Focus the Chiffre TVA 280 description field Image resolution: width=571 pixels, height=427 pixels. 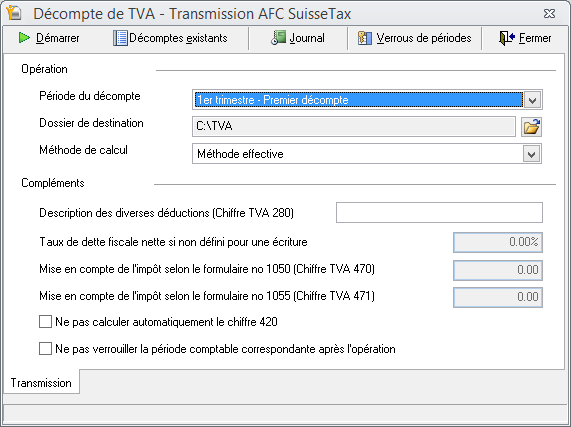tap(439, 213)
